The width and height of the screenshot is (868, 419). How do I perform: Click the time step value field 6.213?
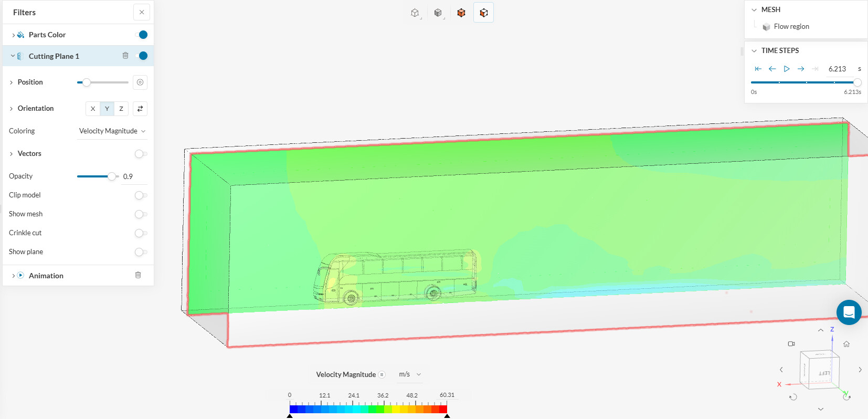tap(839, 69)
